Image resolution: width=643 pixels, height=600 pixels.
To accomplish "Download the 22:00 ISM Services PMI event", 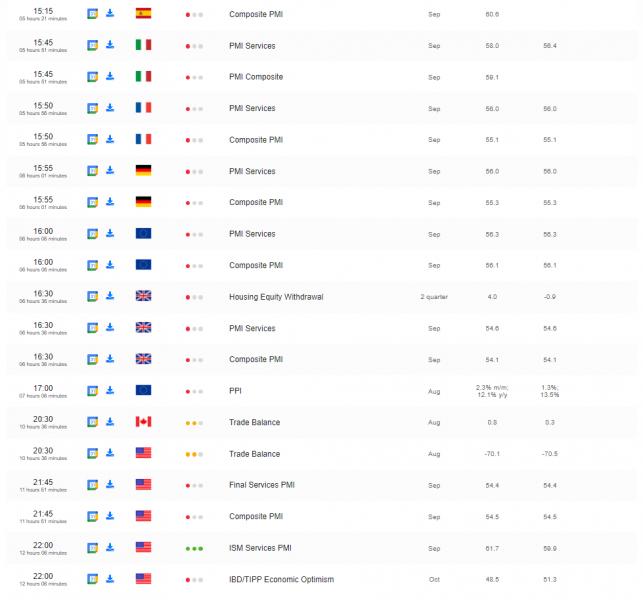I will 110,548.
